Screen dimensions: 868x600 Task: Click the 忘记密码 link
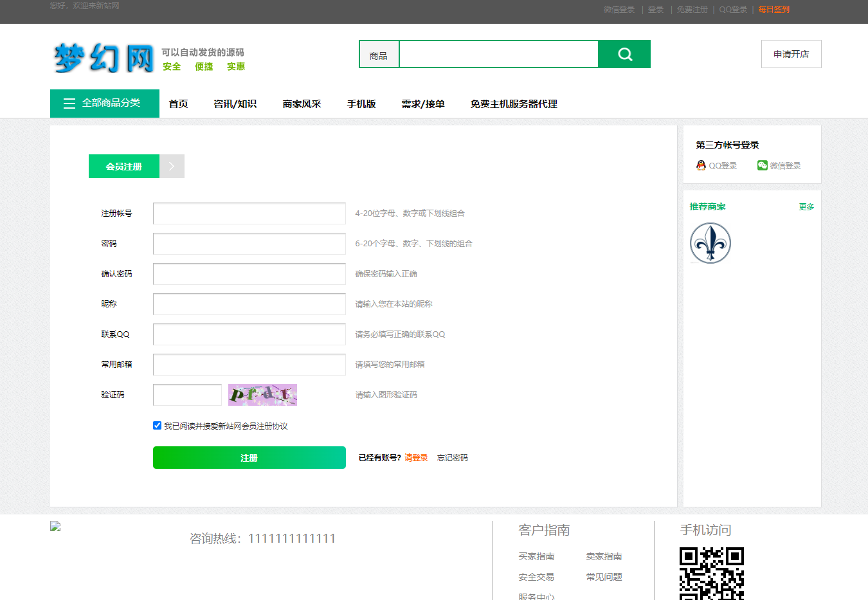coord(453,458)
